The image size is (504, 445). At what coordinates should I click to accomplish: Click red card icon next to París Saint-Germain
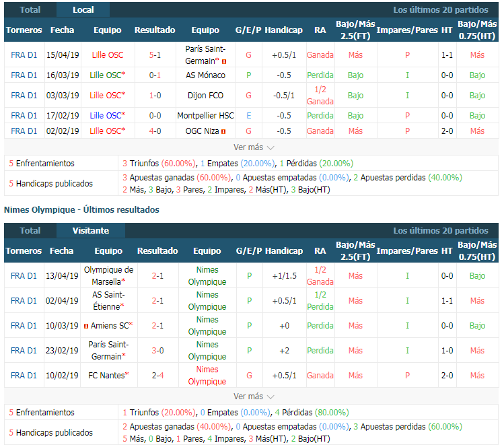point(224,61)
